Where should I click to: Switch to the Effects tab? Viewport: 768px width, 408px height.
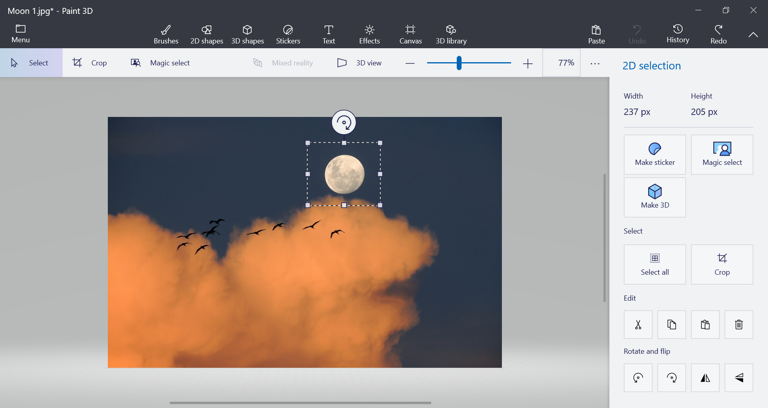(369, 34)
